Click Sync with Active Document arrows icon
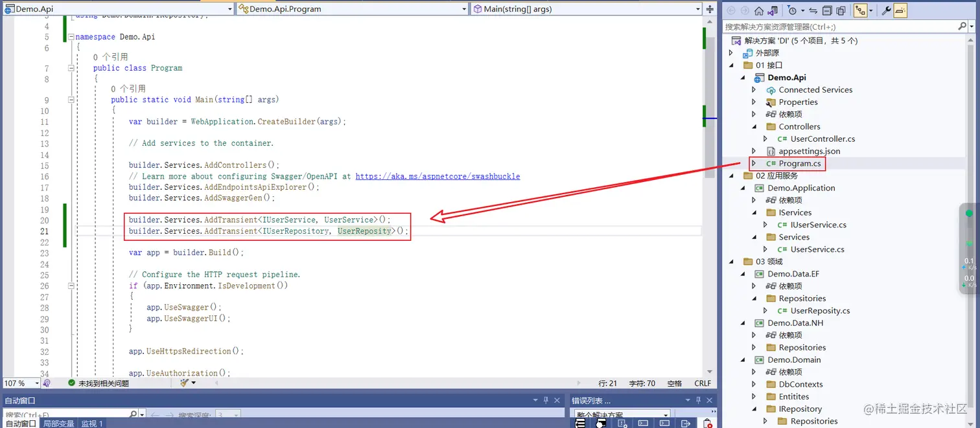Image resolution: width=980 pixels, height=428 pixels. 813,11
